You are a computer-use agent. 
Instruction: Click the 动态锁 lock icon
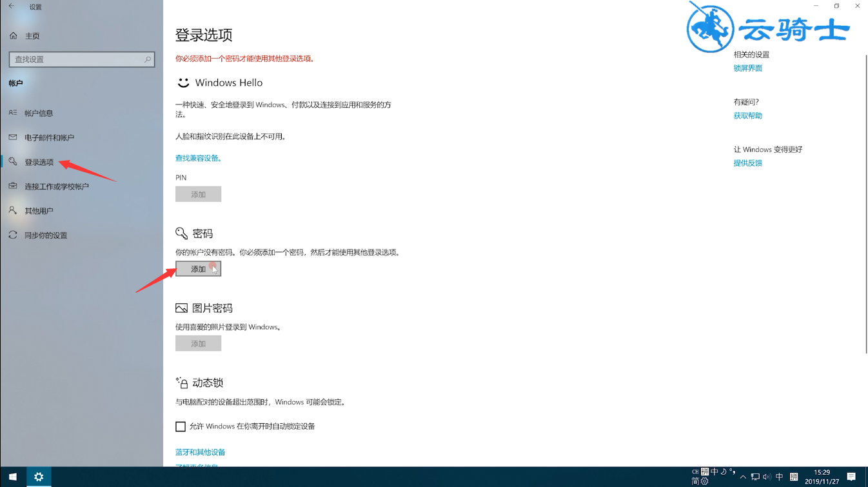point(182,383)
